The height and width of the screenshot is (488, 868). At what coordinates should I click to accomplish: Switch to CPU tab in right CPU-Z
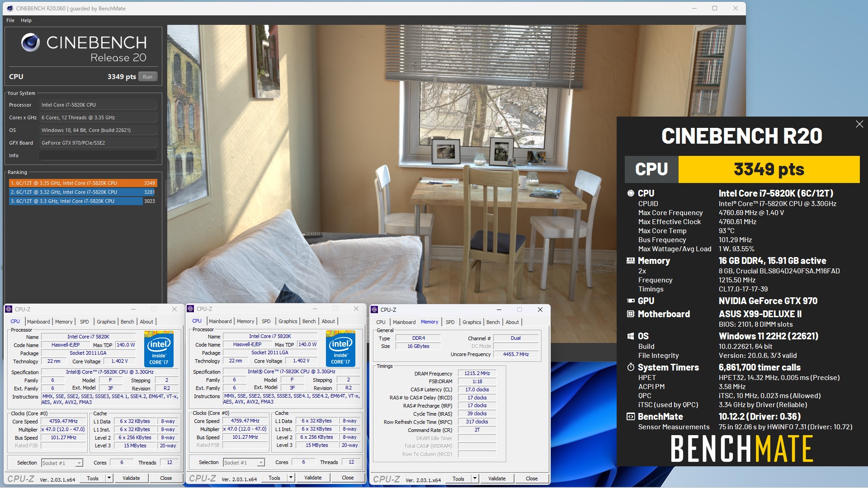[x=381, y=322]
